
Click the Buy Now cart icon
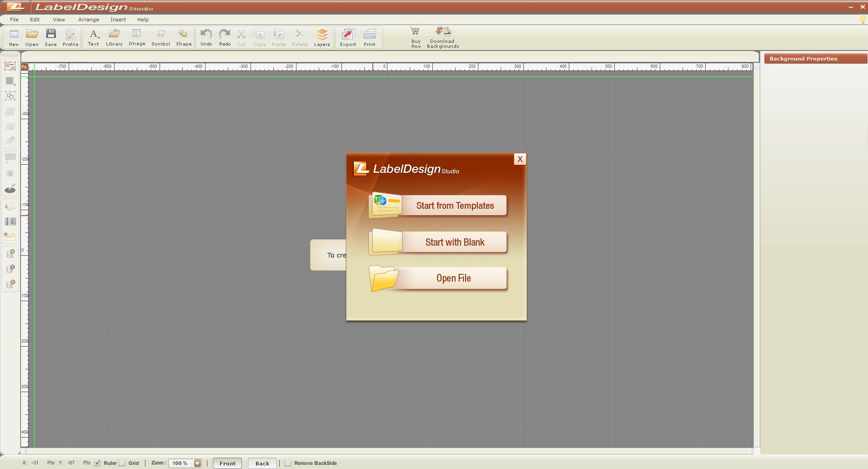pos(416,37)
